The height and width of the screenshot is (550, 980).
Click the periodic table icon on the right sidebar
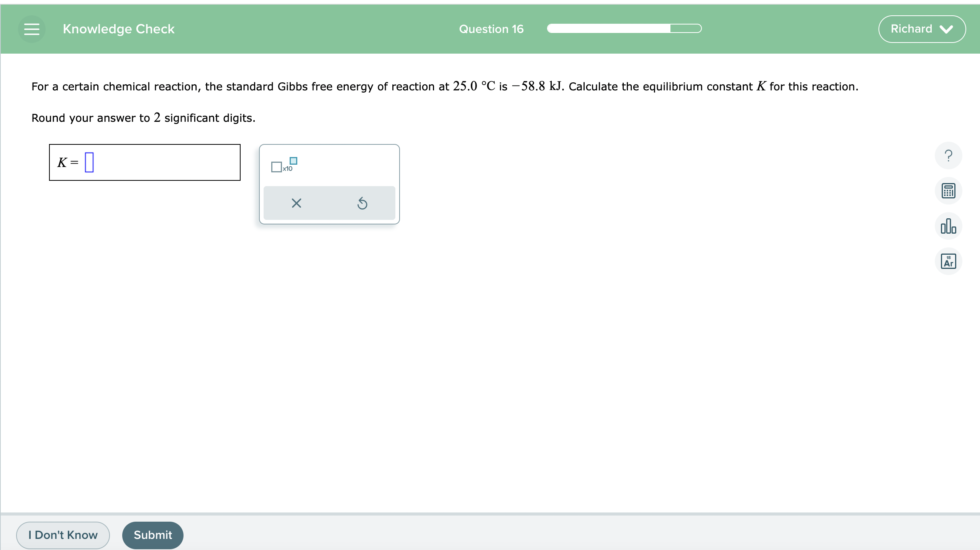point(949,262)
